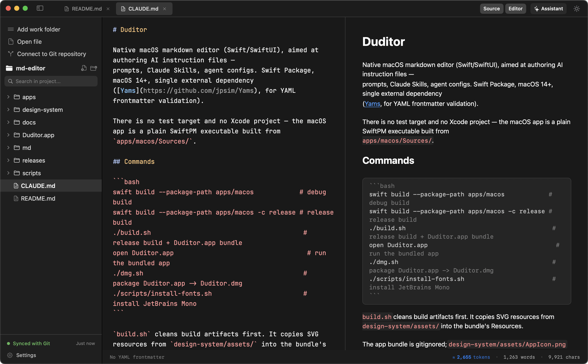Expand the design-system folder
This screenshot has height=364, width=588.
(8, 109)
